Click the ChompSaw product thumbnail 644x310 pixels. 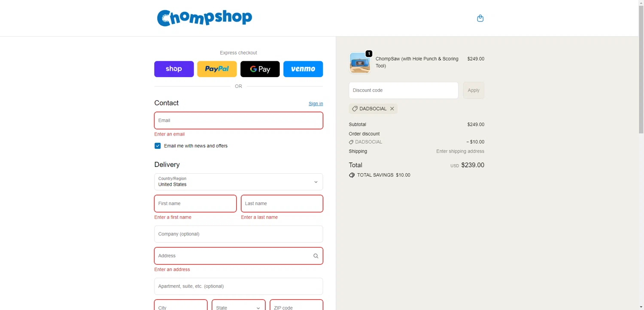tap(360, 63)
